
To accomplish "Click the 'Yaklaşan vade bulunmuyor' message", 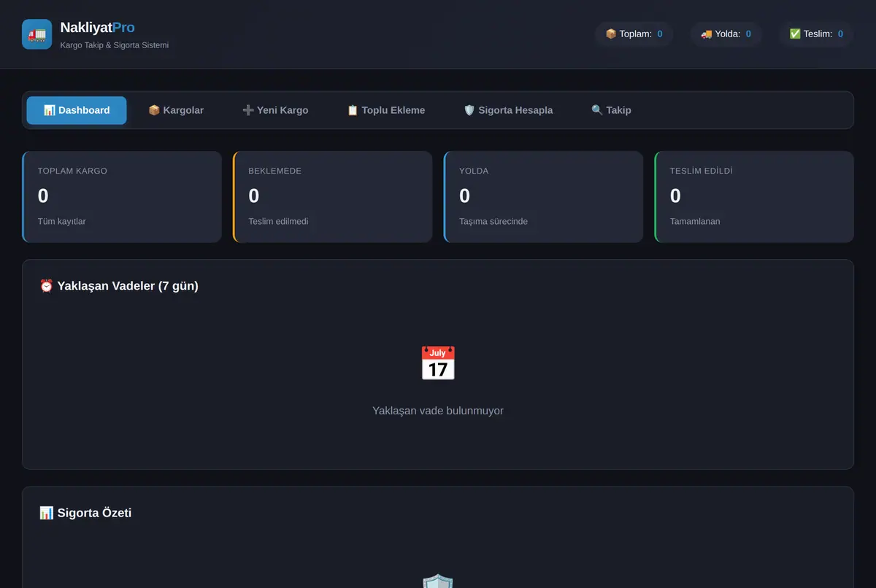I will point(438,411).
